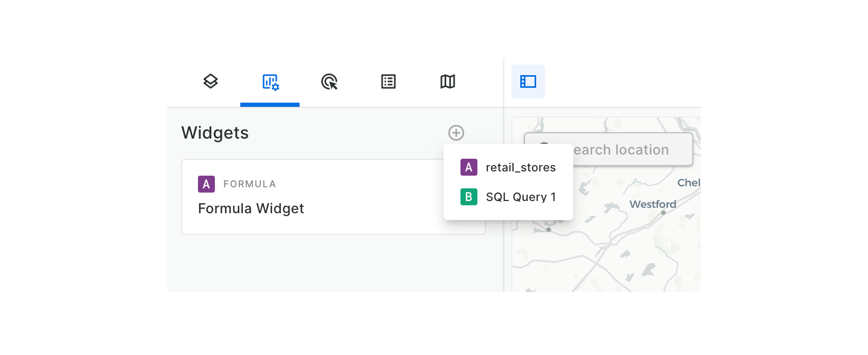Open the Legend tab icon
This screenshot has height=355, width=868.
point(388,81)
